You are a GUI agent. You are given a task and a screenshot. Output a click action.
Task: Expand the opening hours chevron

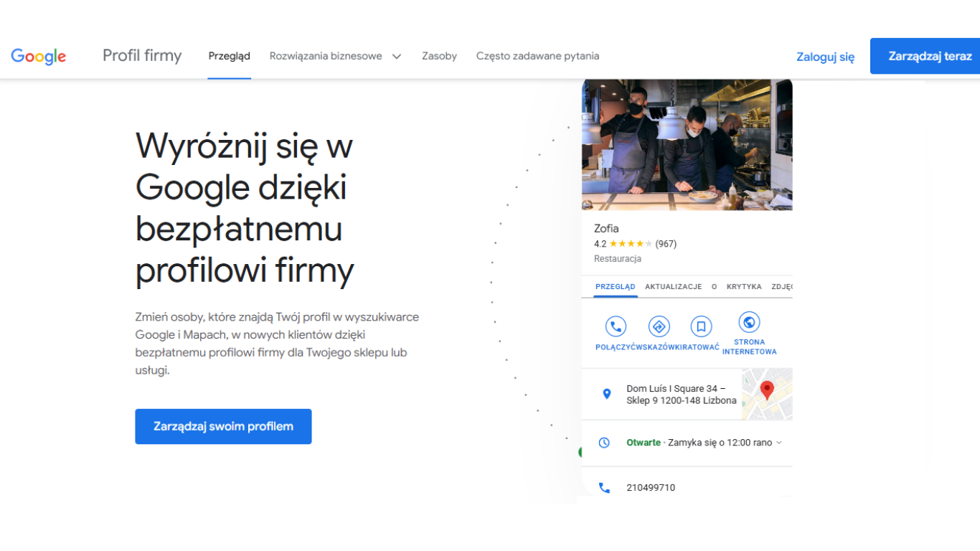click(x=779, y=443)
